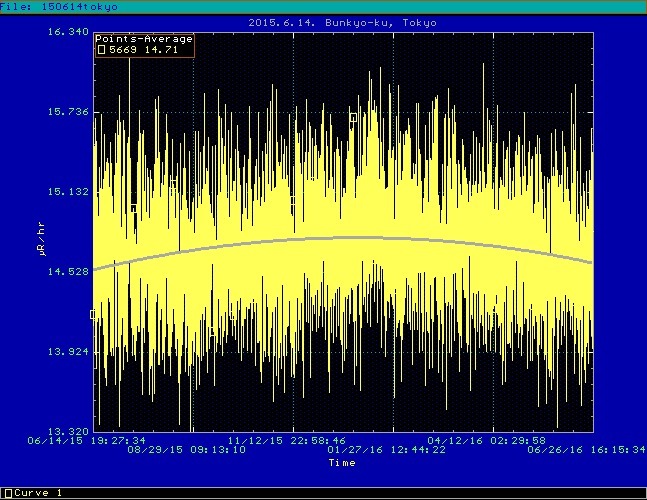Viewport: 647px width, 500px height.
Task: Click the 13.320 y-axis tick value
Action: (x=68, y=431)
